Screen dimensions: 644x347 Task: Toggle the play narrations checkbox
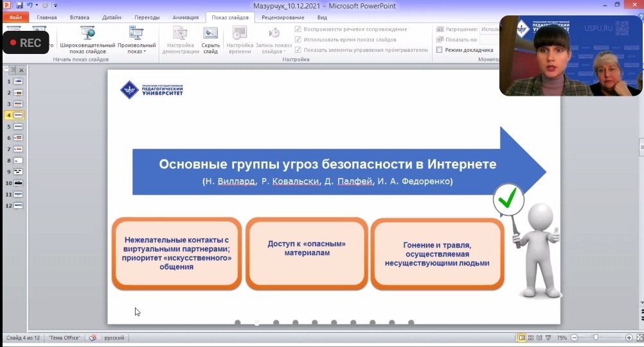[x=298, y=30]
